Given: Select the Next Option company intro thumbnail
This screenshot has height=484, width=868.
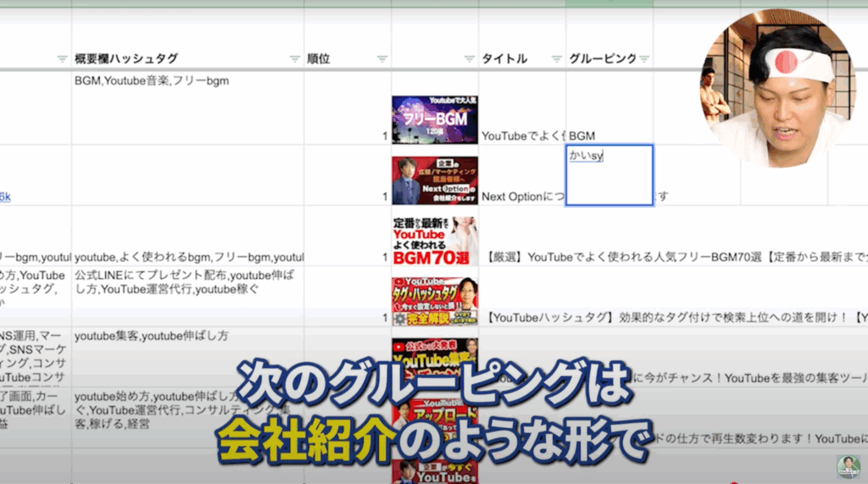Looking at the screenshot, I should pos(434,180).
